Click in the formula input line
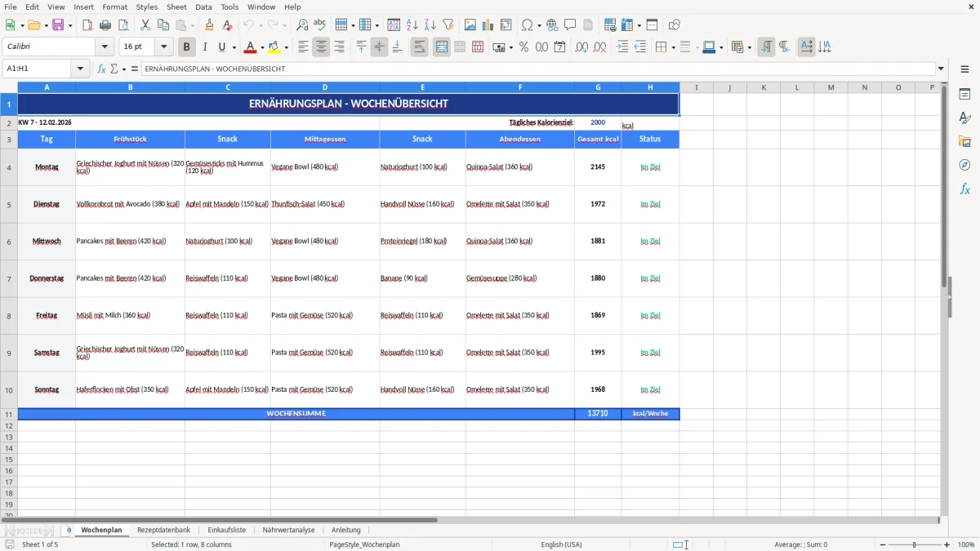The width and height of the screenshot is (980, 551). 537,69
